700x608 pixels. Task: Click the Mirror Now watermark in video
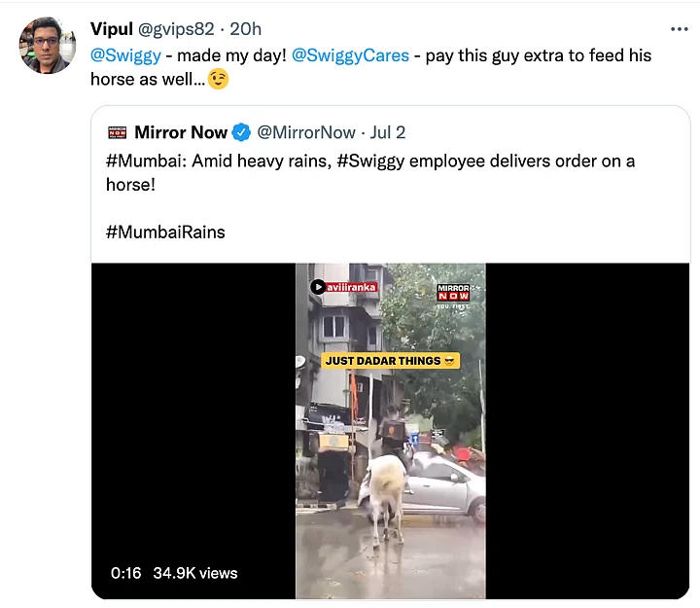(453, 293)
